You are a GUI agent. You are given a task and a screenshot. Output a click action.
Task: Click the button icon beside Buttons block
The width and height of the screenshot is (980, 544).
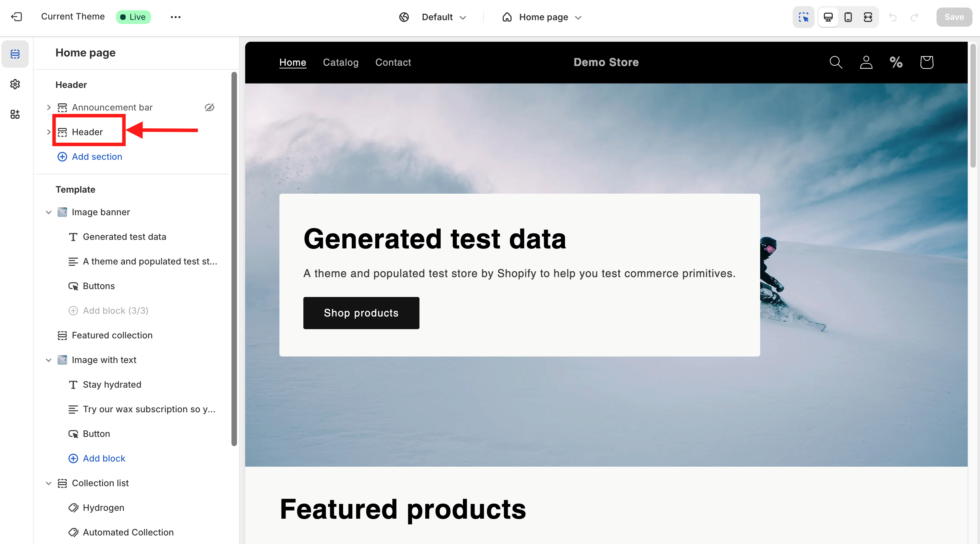pyautogui.click(x=73, y=286)
